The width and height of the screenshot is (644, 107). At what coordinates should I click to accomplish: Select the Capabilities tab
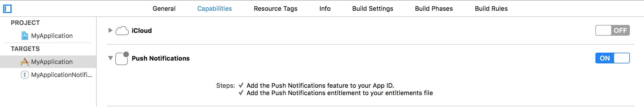(215, 8)
